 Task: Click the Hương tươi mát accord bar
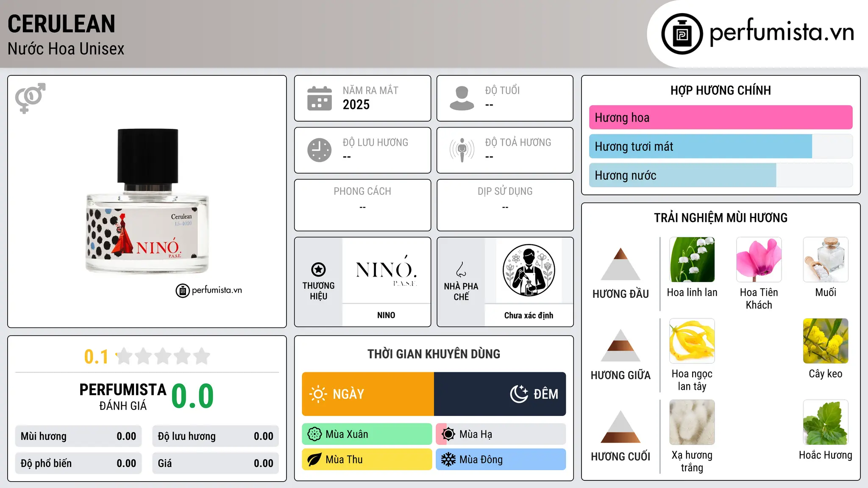pyautogui.click(x=721, y=146)
